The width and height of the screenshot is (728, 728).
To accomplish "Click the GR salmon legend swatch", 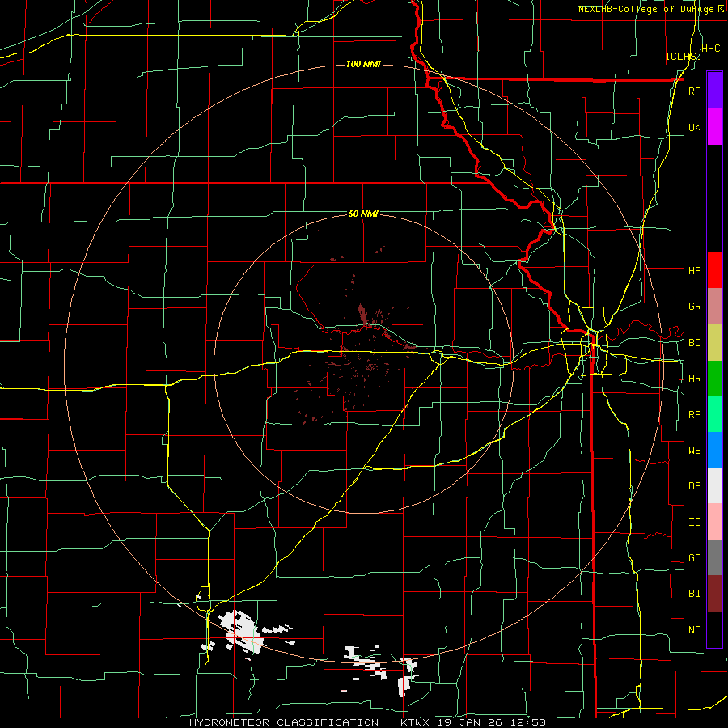I will click(714, 307).
